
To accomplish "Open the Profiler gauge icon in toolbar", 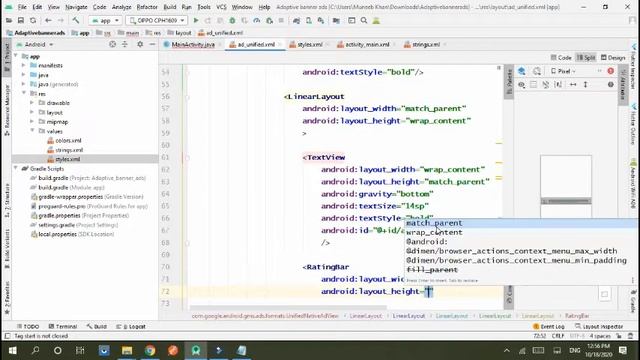I will click(257, 20).
